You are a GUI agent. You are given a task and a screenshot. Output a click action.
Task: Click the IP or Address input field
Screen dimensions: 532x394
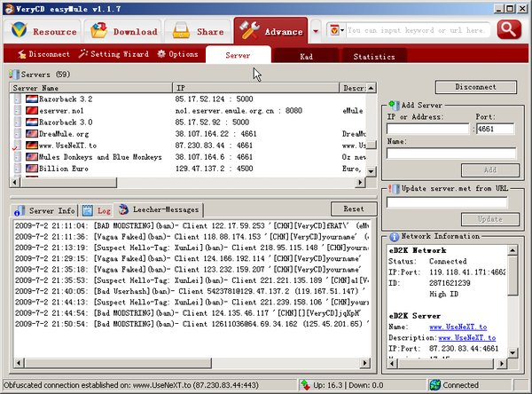(428, 129)
